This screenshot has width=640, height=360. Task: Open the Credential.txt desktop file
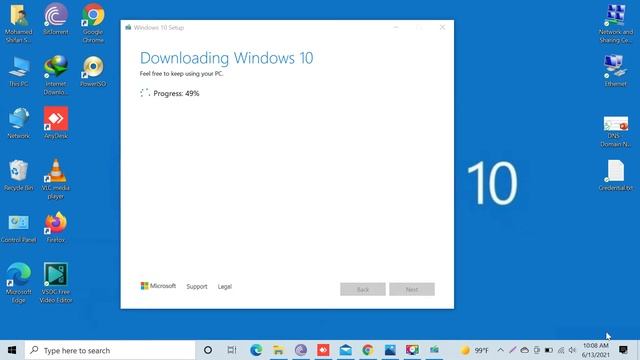[x=616, y=175]
